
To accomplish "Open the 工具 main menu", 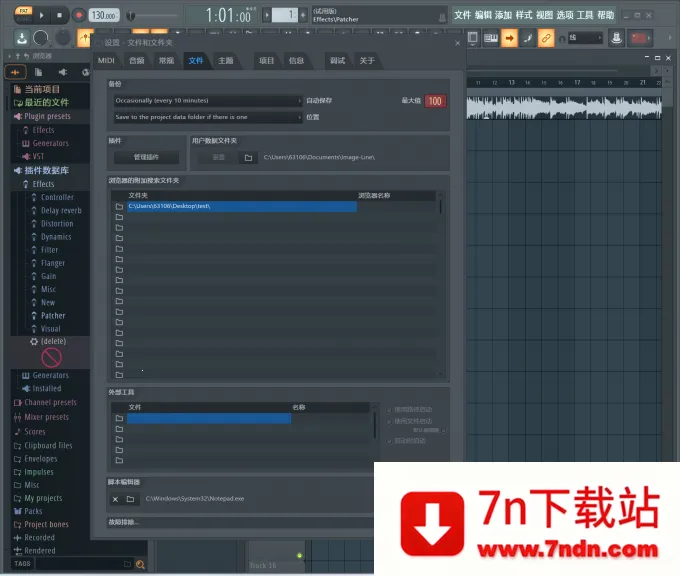I will coord(585,15).
